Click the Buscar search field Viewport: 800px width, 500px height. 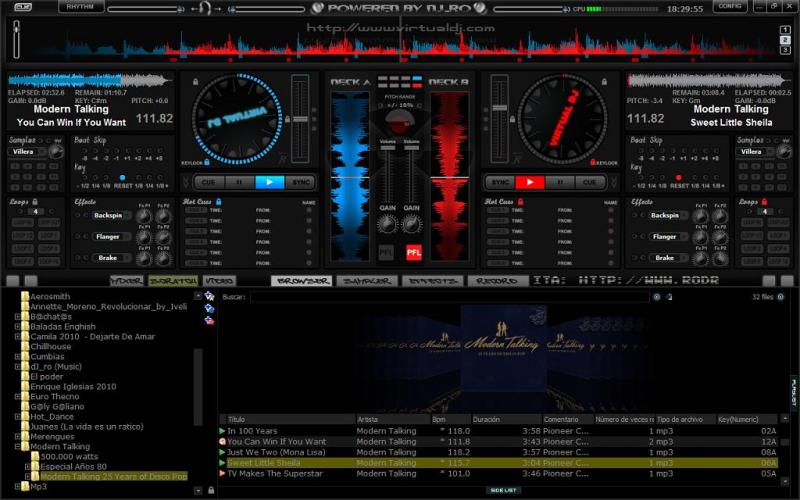449,296
